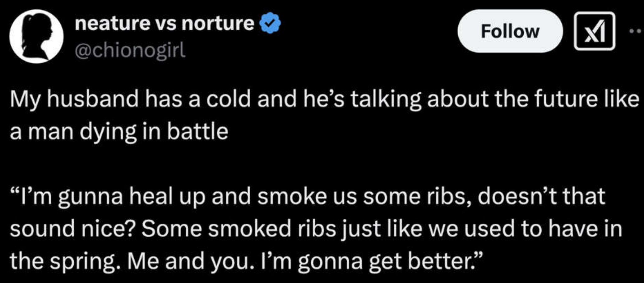Image resolution: width=644 pixels, height=283 pixels.
Task: Click the line starting "sound nice? Some smoked"
Action: tap(316, 229)
